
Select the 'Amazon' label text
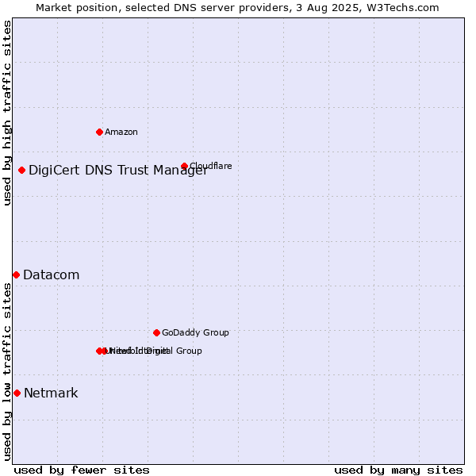pyautogui.click(x=121, y=132)
